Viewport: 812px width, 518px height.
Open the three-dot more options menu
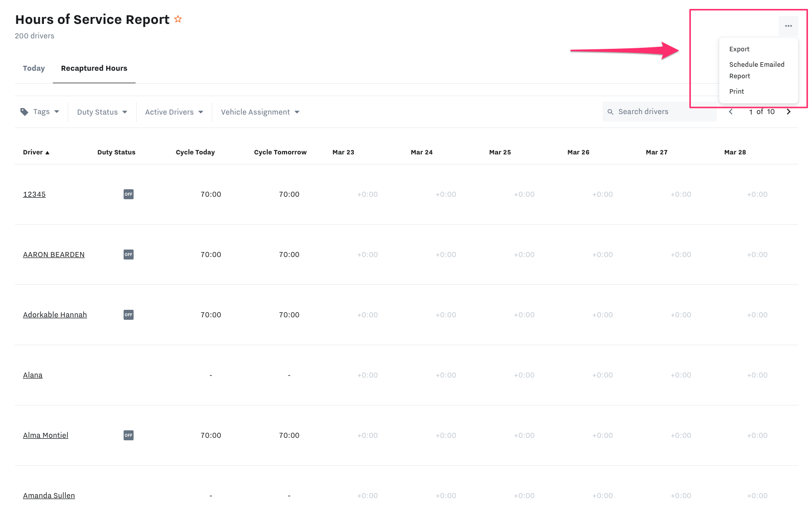(788, 26)
